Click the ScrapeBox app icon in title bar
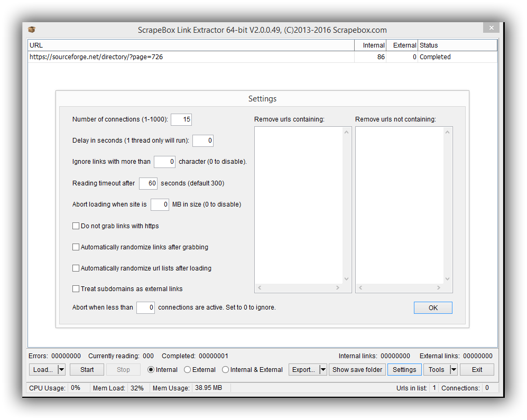Screen dimensions: 527x420 tap(32, 30)
